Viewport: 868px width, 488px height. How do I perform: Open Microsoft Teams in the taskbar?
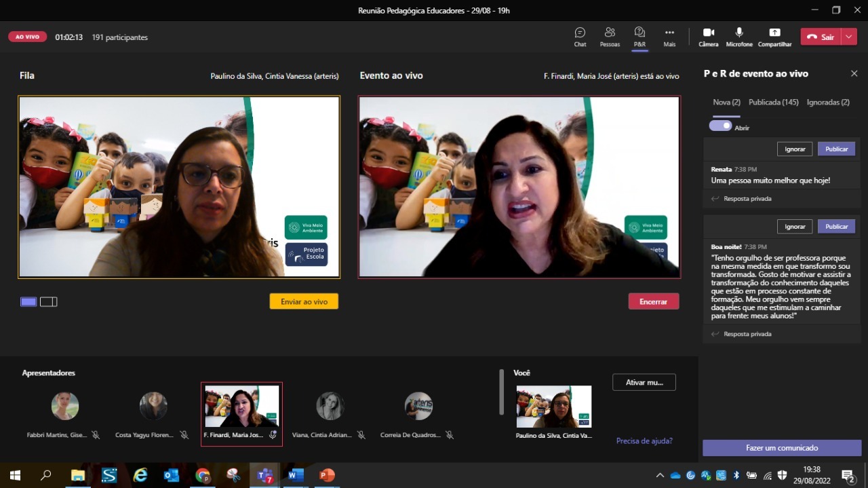click(264, 475)
